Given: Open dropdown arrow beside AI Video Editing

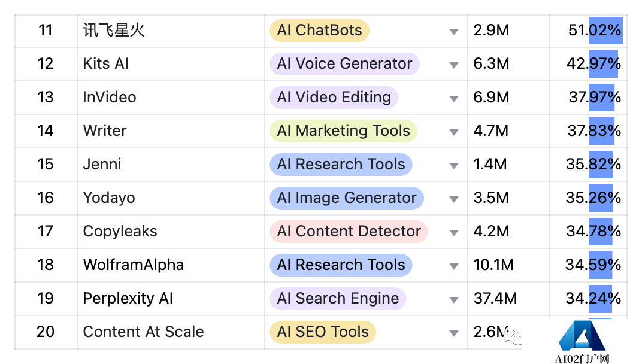Looking at the screenshot, I should pyautogui.click(x=453, y=99).
